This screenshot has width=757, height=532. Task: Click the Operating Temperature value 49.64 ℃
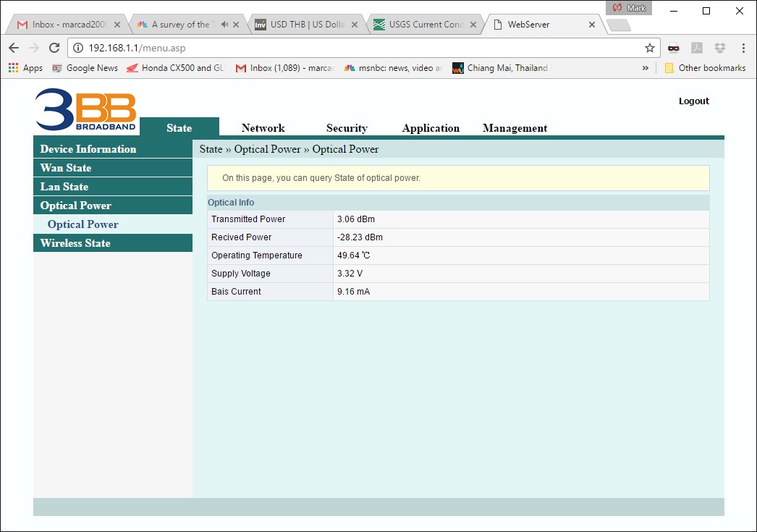(x=353, y=256)
